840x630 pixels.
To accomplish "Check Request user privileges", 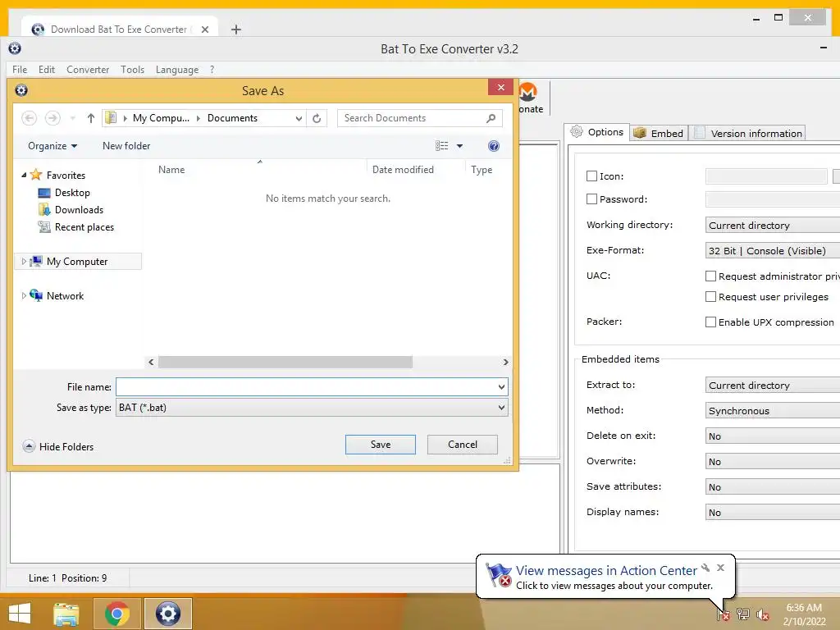I will 711,296.
